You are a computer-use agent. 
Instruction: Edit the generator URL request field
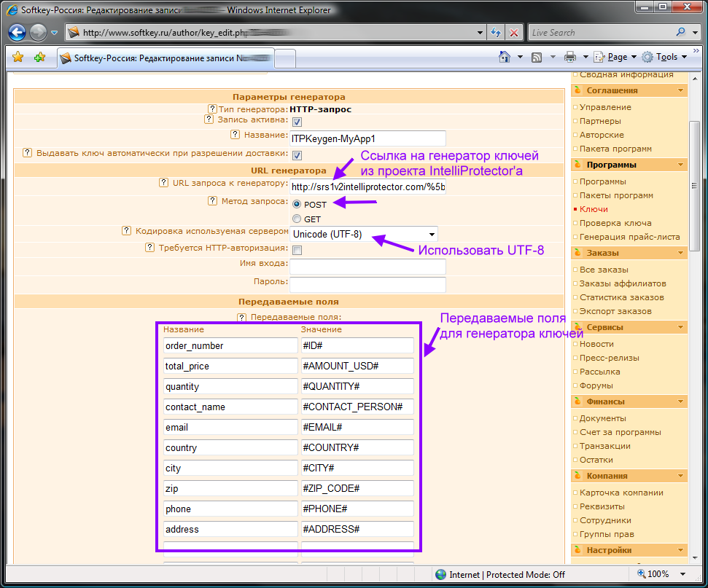coord(367,187)
